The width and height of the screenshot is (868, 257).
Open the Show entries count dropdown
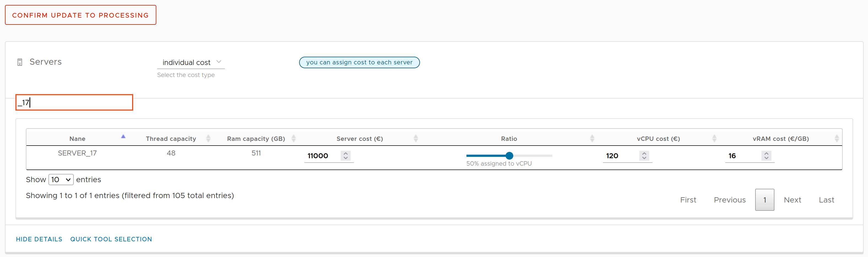(x=61, y=179)
